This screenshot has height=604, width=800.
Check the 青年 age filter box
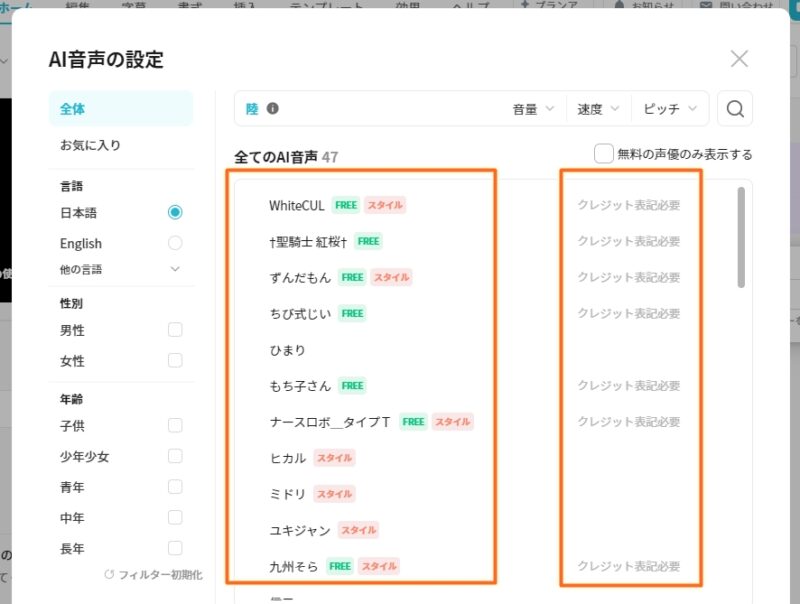pos(175,487)
